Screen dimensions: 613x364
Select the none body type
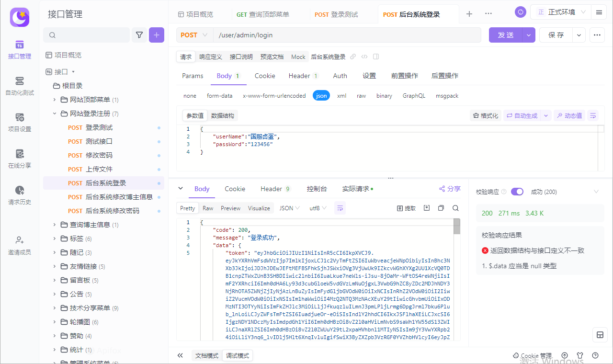click(x=190, y=96)
